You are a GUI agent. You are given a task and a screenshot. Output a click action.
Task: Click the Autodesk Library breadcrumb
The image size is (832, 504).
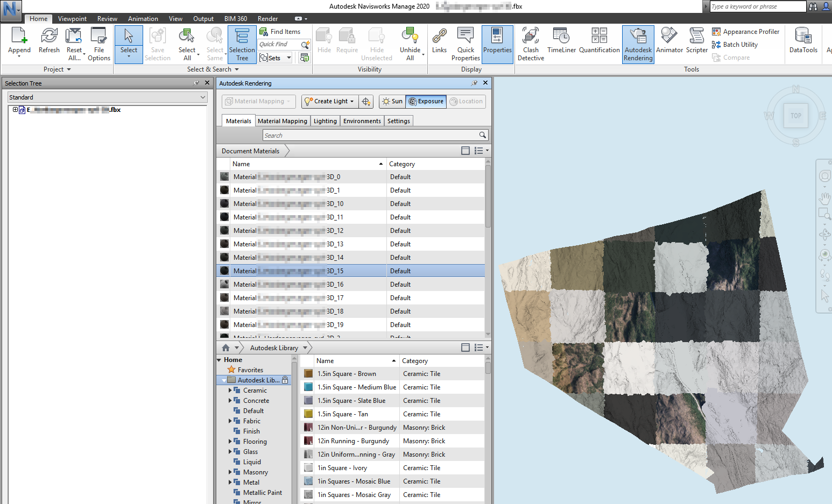pyautogui.click(x=274, y=348)
